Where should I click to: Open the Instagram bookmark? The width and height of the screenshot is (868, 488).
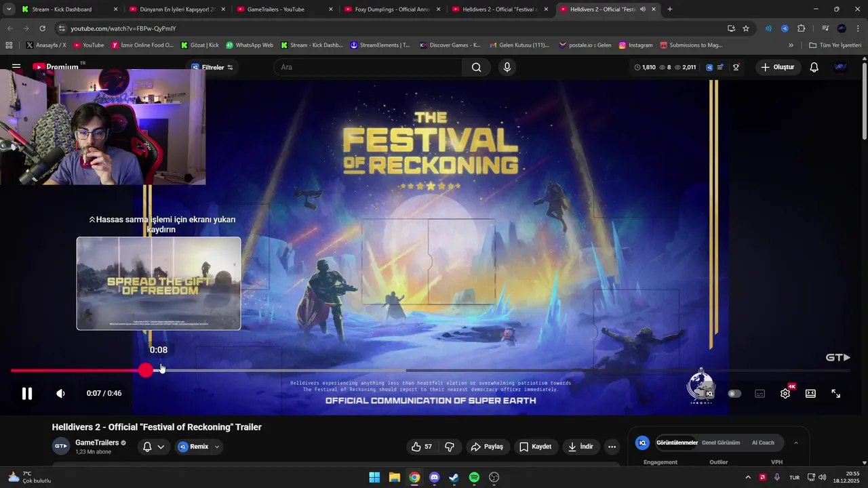point(635,45)
